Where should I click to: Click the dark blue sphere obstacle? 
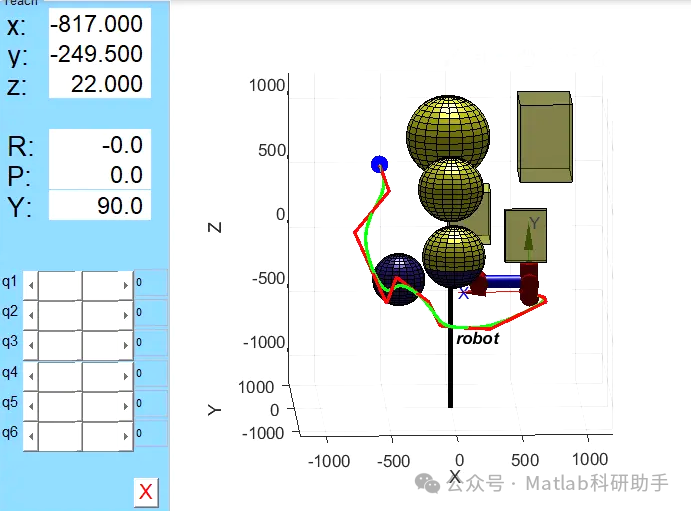pyautogui.click(x=398, y=279)
